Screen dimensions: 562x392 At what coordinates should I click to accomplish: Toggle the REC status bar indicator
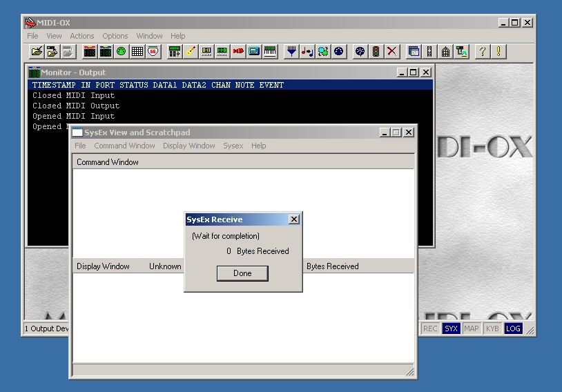click(430, 329)
